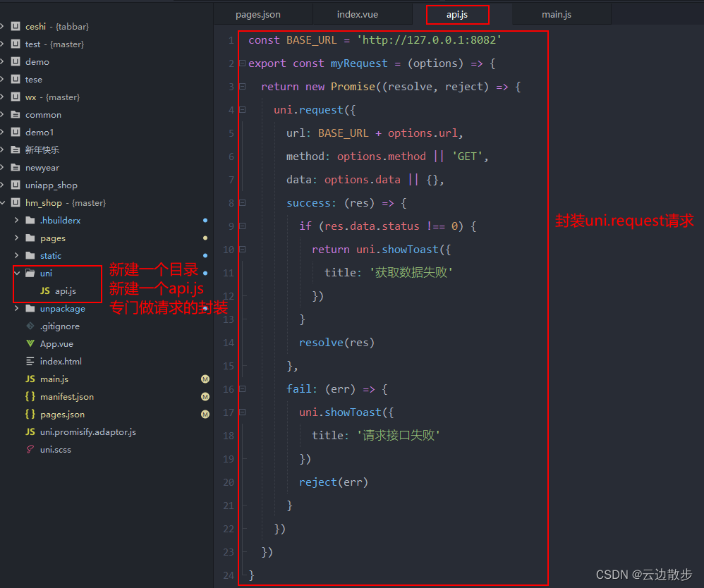Click line number 14 in gutter

pyautogui.click(x=229, y=343)
